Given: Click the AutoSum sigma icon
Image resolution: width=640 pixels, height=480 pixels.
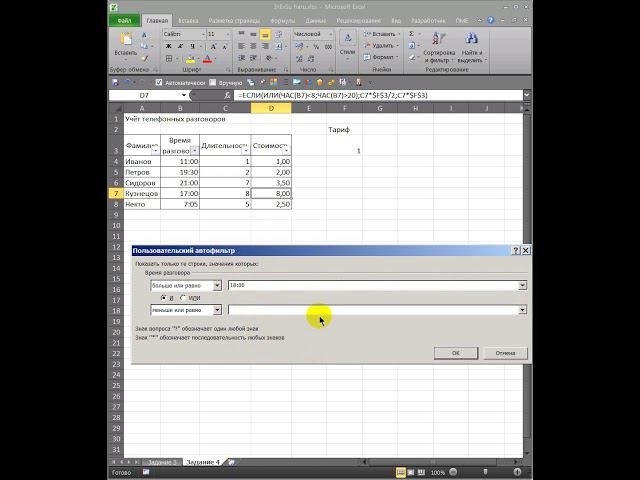Looking at the screenshot, I should pos(408,34).
